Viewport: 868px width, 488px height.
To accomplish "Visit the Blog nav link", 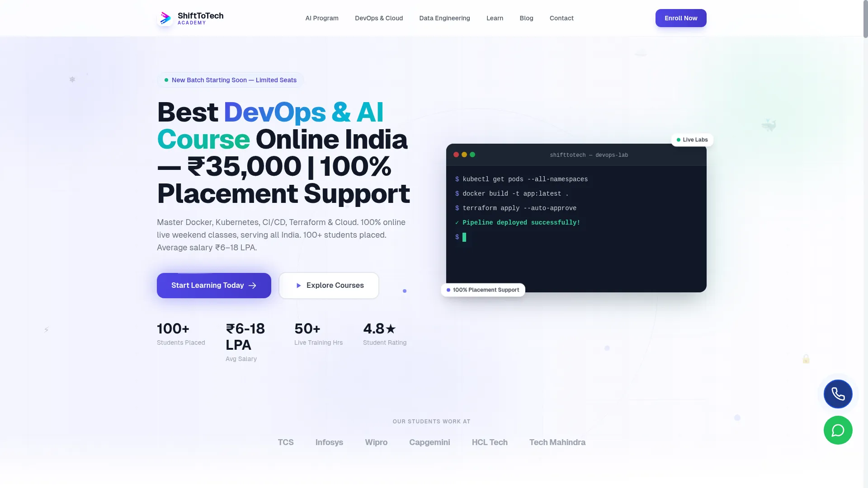I will pos(526,18).
